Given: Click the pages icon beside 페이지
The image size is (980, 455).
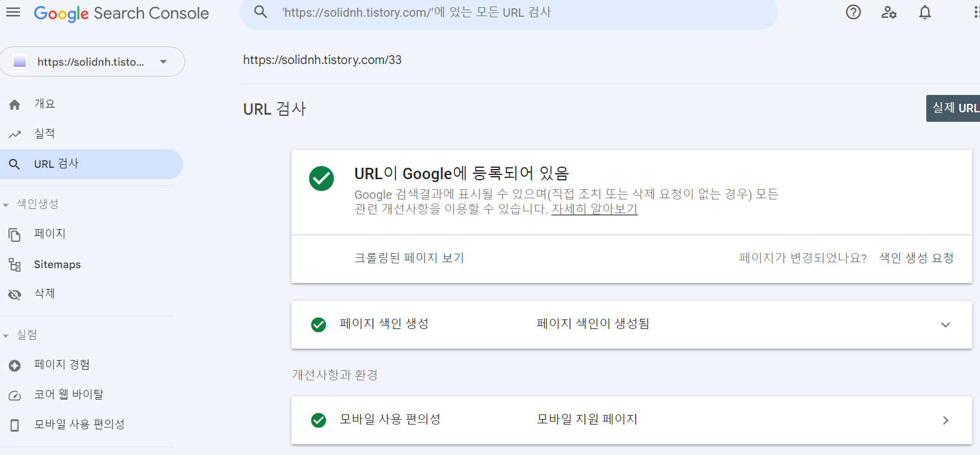Looking at the screenshot, I should tap(15, 234).
